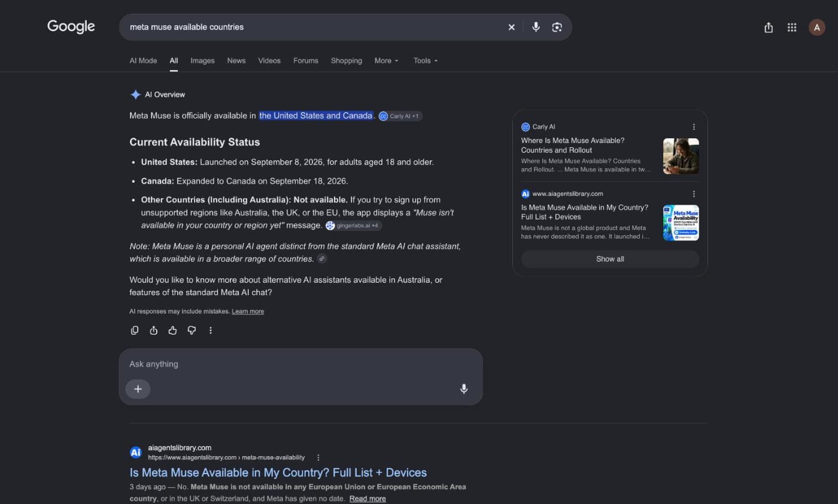The image size is (838, 504).
Task: Copy the AI Overview response
Action: point(135,330)
